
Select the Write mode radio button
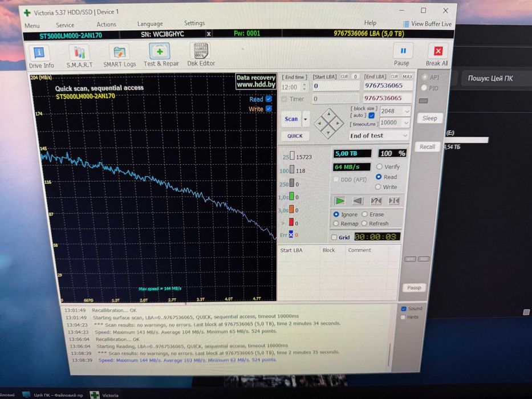[378, 187]
